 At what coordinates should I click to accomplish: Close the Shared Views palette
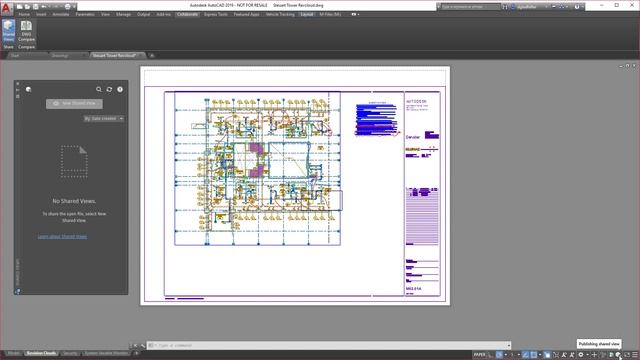[18, 84]
